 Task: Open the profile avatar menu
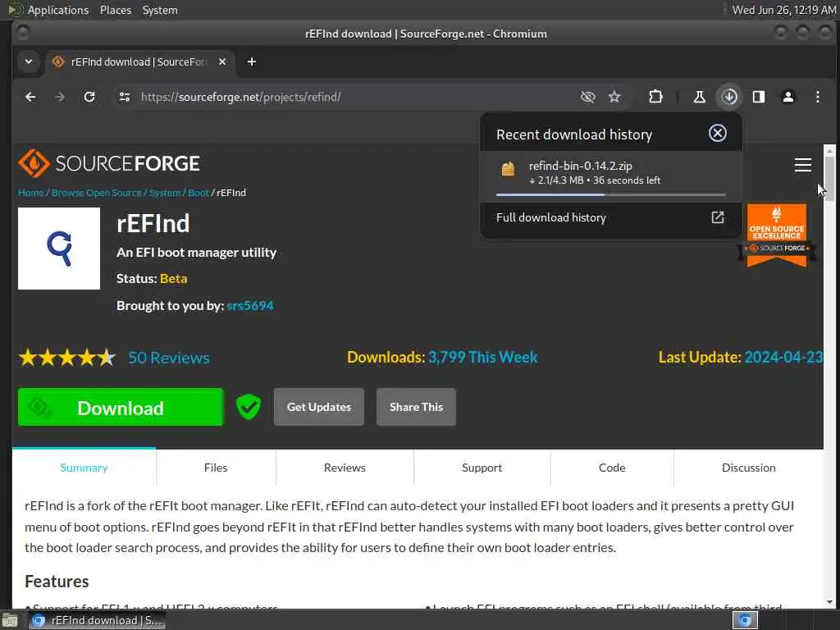(x=788, y=97)
